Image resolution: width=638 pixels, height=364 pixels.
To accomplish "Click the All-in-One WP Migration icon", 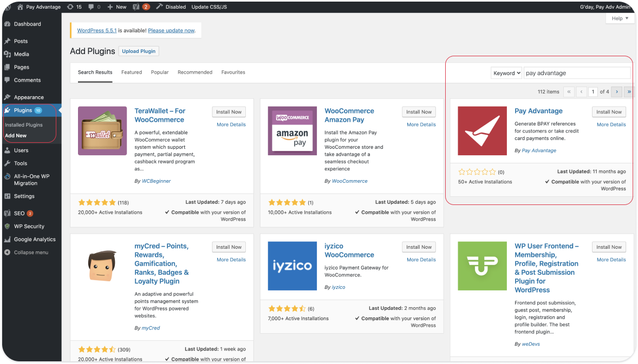I will (8, 176).
